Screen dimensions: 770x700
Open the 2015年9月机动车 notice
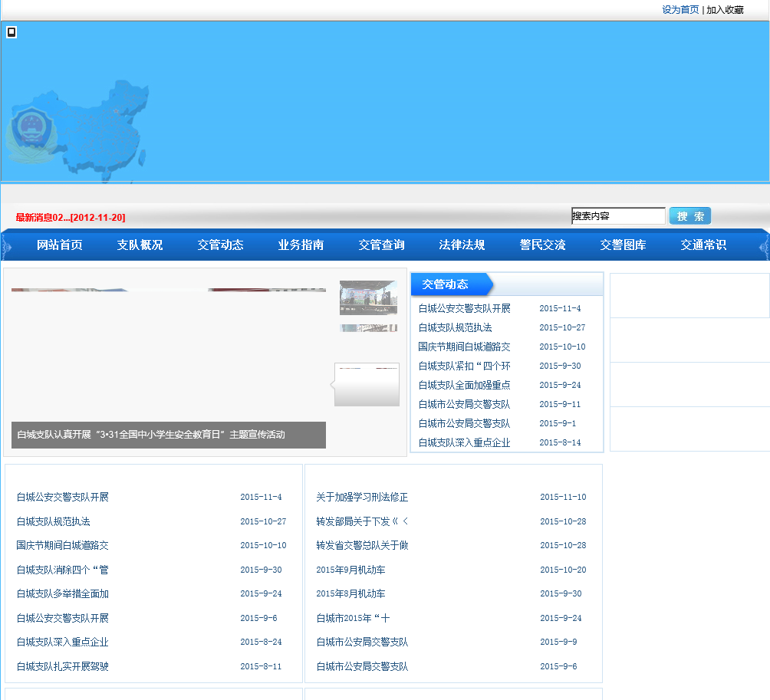pos(350,570)
